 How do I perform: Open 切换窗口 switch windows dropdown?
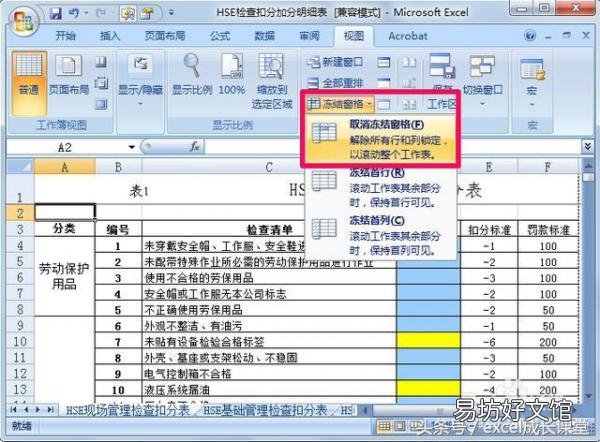click(x=482, y=80)
